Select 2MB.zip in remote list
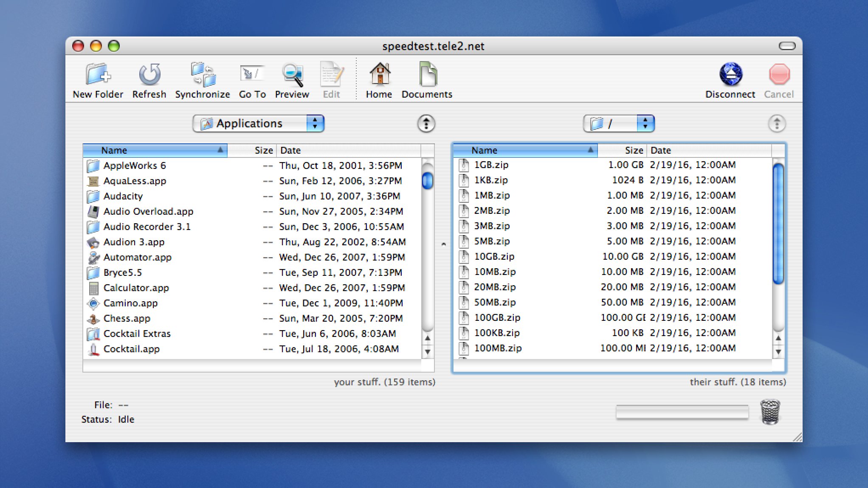 612,210
